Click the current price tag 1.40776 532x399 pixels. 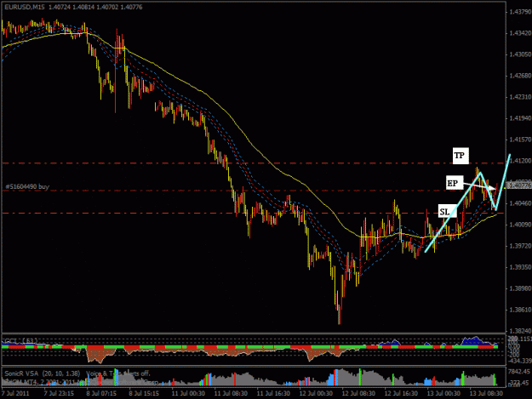[519, 185]
